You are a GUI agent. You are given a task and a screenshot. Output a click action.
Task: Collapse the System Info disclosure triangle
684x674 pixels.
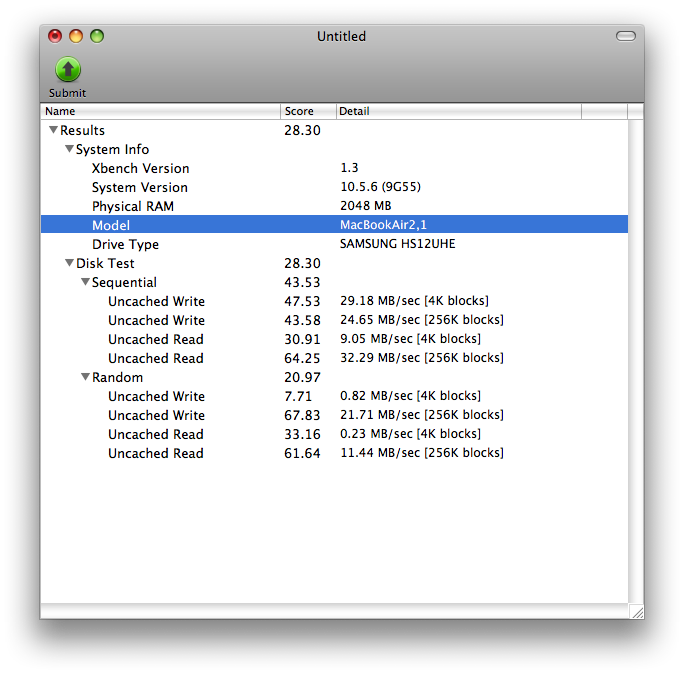pos(69,149)
